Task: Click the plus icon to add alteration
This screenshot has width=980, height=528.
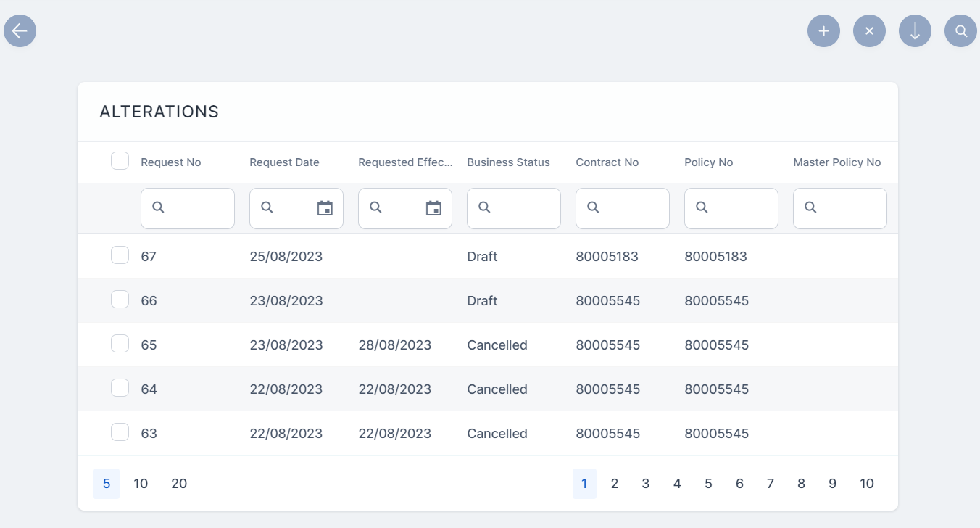Action: pos(823,31)
